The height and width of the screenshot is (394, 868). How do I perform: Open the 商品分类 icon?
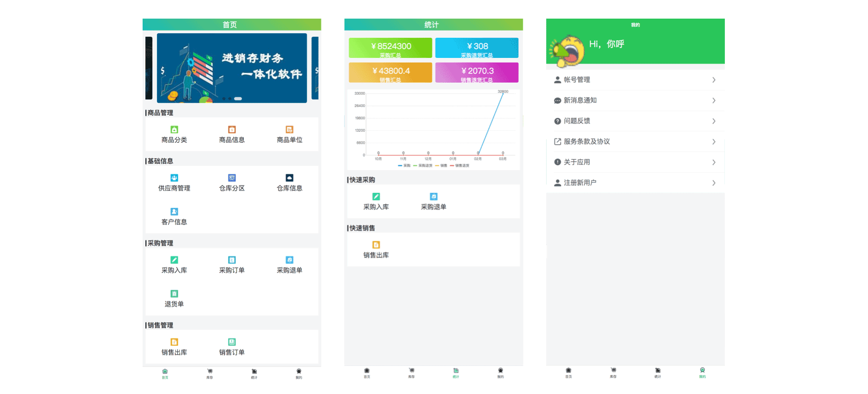[x=174, y=134]
